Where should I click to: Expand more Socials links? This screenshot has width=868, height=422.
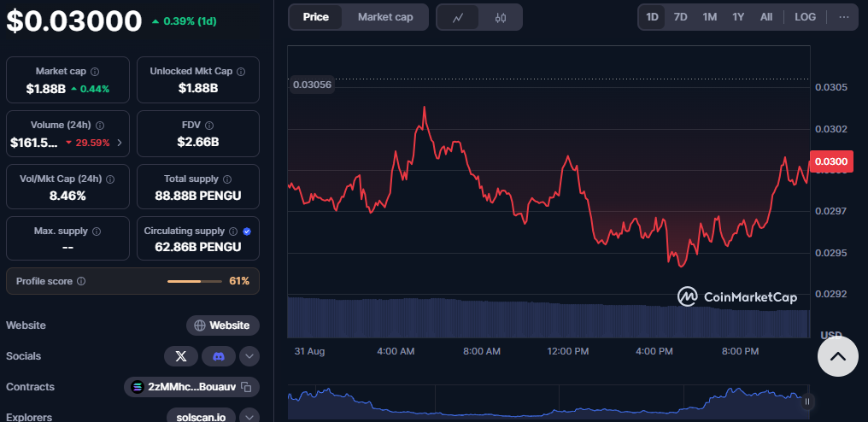(249, 356)
